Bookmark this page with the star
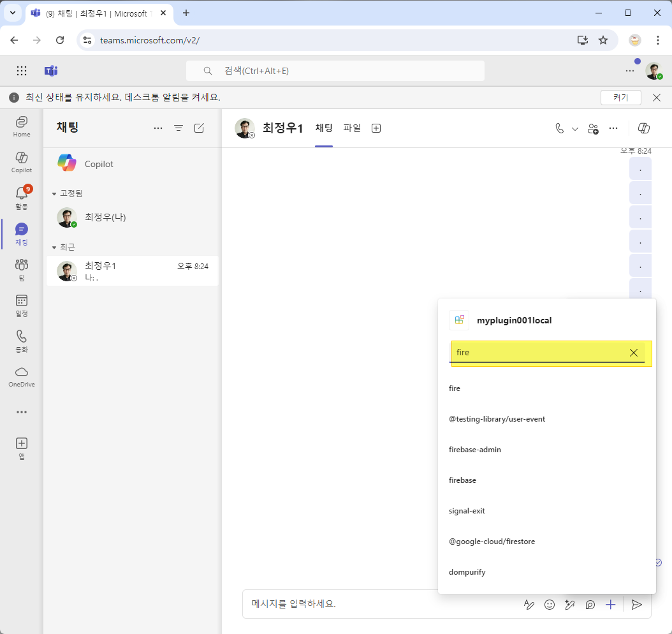672x634 pixels. [x=603, y=40]
